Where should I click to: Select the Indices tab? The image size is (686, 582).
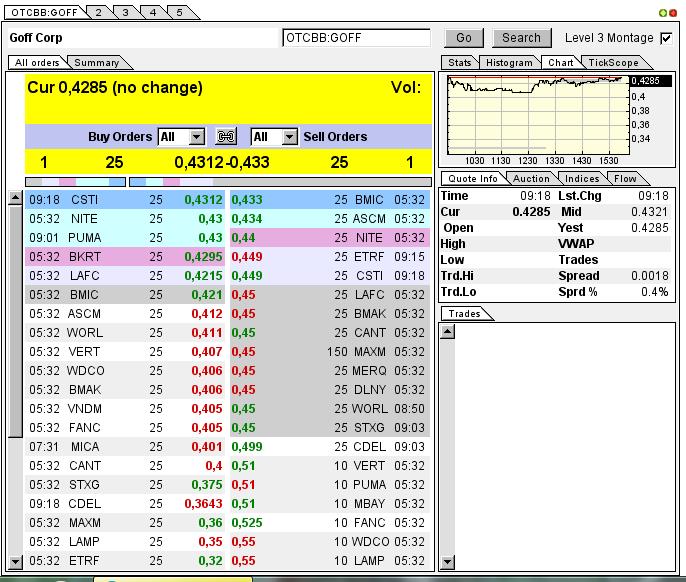tap(582, 179)
